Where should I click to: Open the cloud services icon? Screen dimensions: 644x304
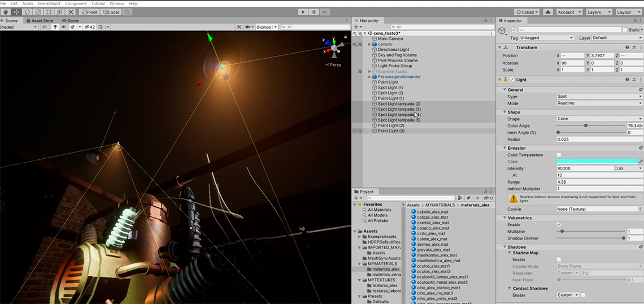point(548,12)
